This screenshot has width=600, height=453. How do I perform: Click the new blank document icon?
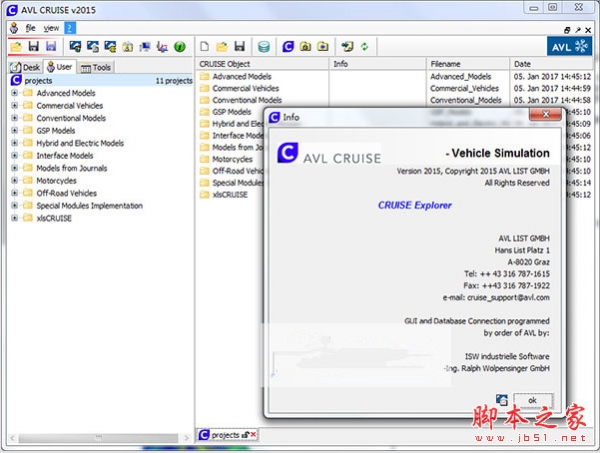[205, 47]
